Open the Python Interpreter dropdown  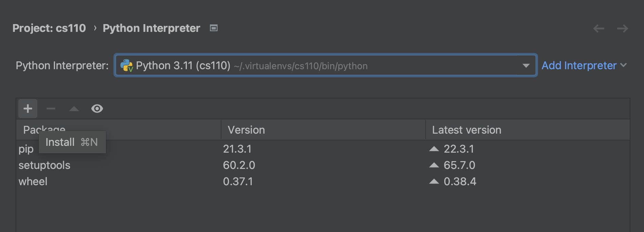[525, 65]
